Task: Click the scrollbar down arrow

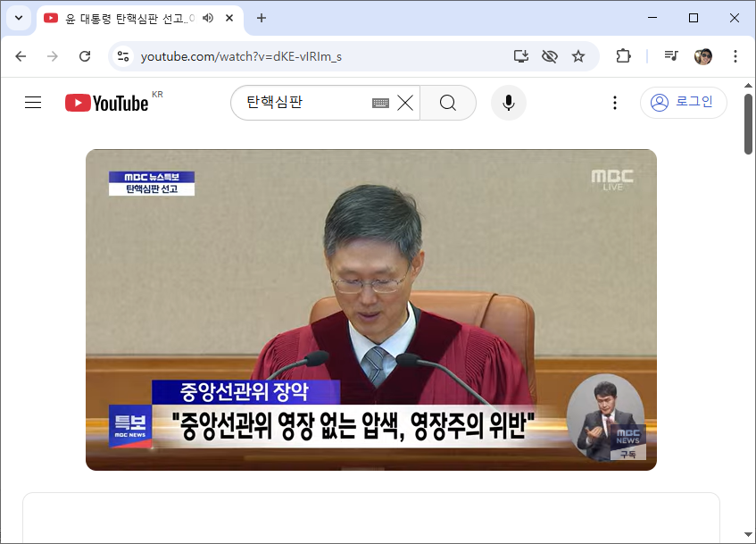Action: (x=748, y=534)
